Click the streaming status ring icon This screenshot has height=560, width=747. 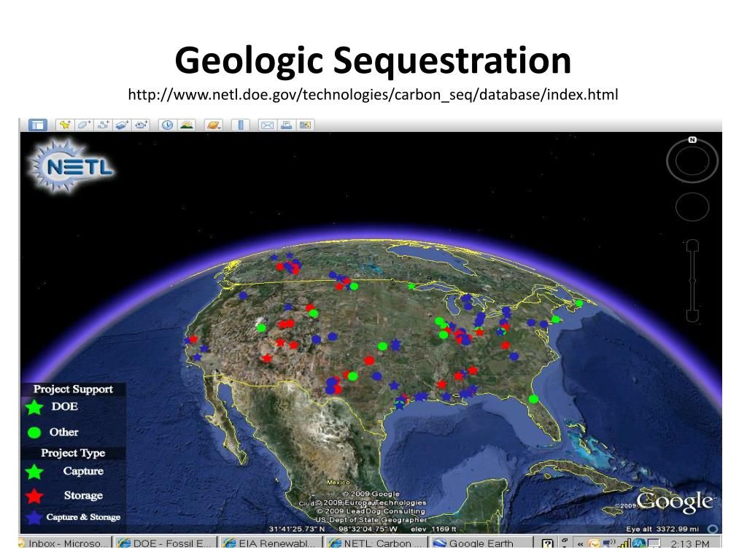[713, 529]
